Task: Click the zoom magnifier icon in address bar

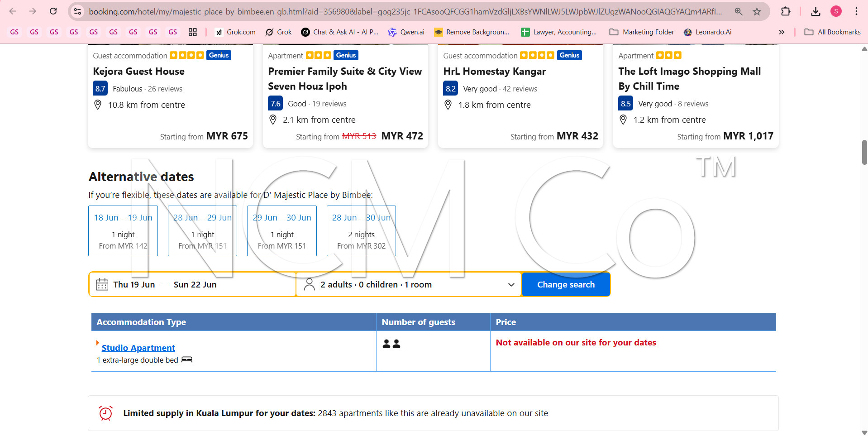Action: point(739,11)
